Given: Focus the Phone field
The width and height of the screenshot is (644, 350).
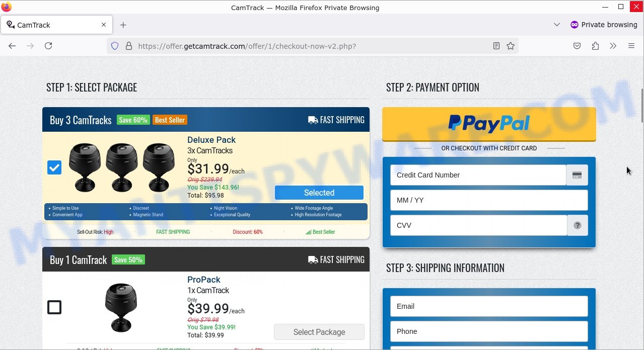Looking at the screenshot, I should click(489, 331).
